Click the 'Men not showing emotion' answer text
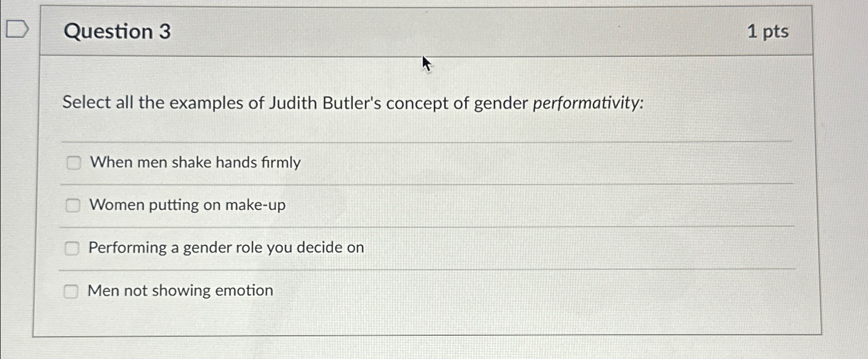Viewport: 868px width, 359px height. click(180, 291)
